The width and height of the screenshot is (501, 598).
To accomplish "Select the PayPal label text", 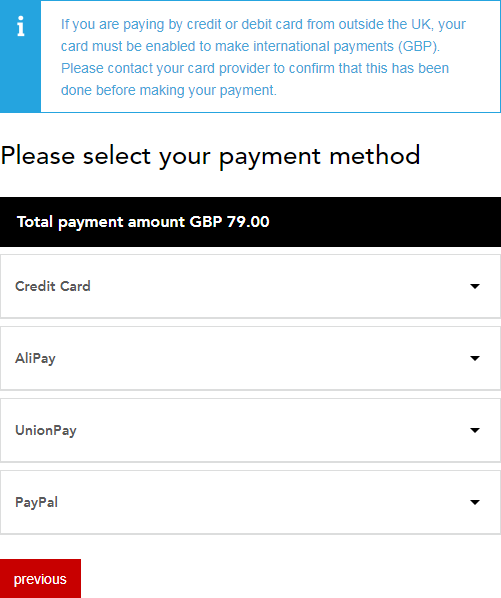I will [36, 503].
